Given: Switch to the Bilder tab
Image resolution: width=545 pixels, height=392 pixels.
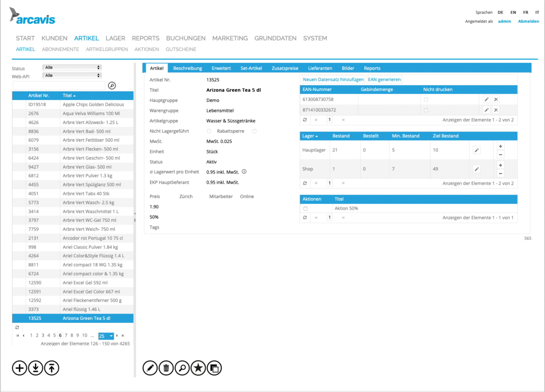Looking at the screenshot, I should pyautogui.click(x=348, y=68).
